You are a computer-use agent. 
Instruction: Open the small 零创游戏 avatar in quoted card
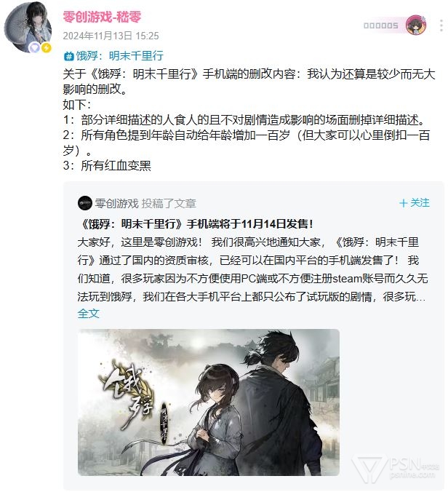tap(84, 203)
